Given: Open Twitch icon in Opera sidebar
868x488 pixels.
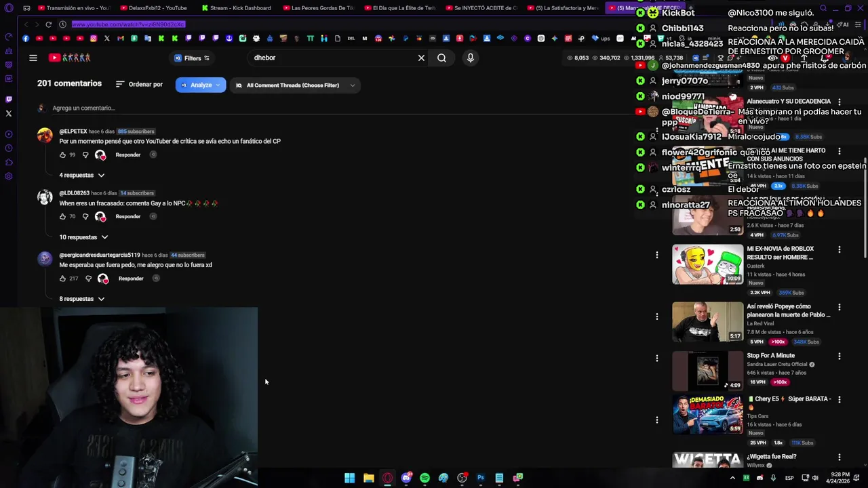Looking at the screenshot, I should click(8, 100).
